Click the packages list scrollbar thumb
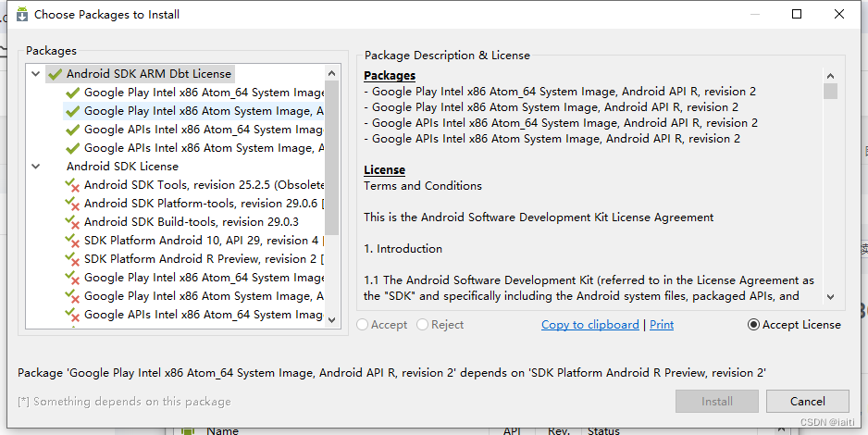The height and width of the screenshot is (435, 868). point(331,157)
